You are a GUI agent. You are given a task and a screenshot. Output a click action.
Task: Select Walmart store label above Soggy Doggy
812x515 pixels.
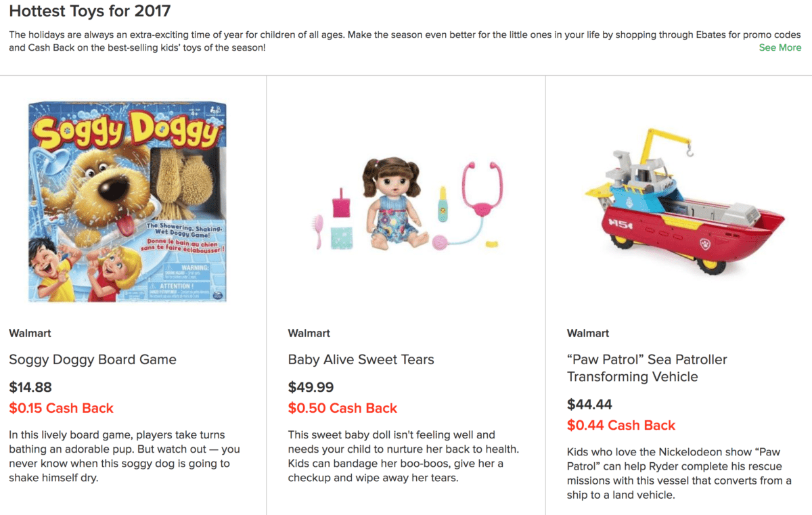point(30,333)
